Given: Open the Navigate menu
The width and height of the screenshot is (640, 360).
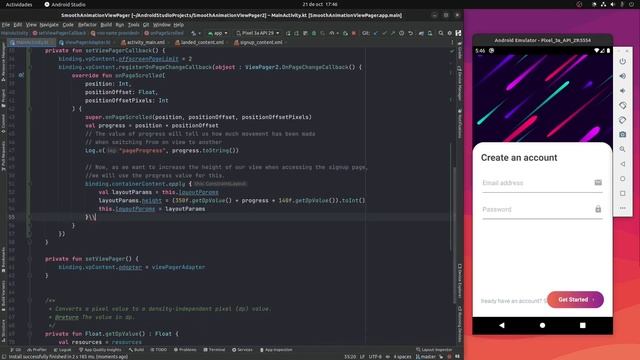Looking at the screenshot, I should [49, 24].
